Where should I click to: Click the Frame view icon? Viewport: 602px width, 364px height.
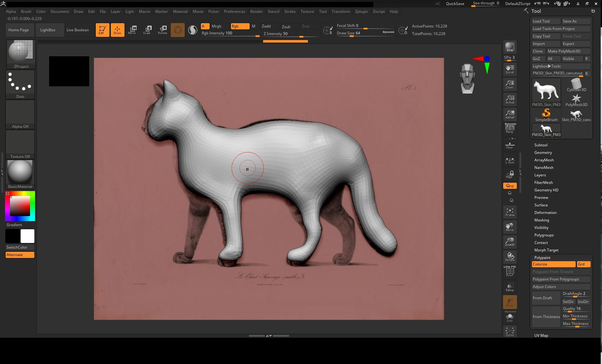point(510,212)
